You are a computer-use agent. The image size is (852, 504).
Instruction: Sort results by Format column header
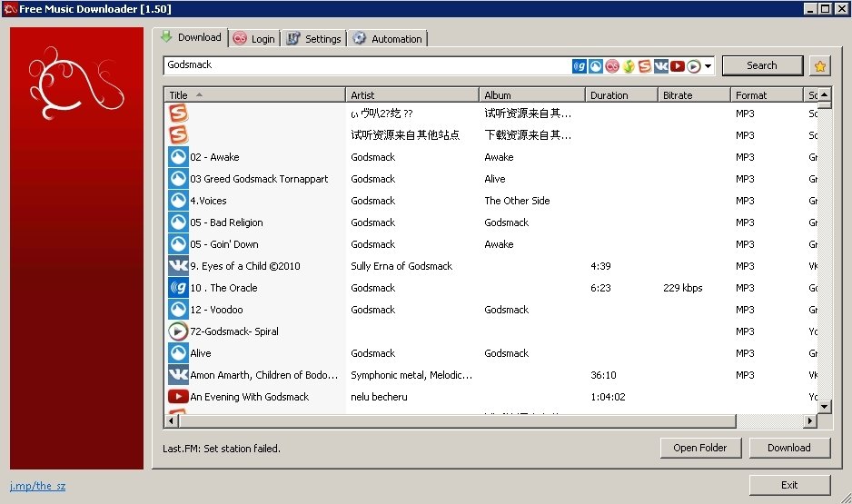pos(767,95)
